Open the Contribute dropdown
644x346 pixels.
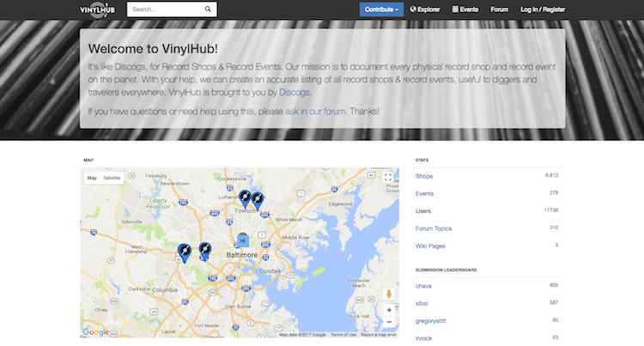tap(381, 9)
